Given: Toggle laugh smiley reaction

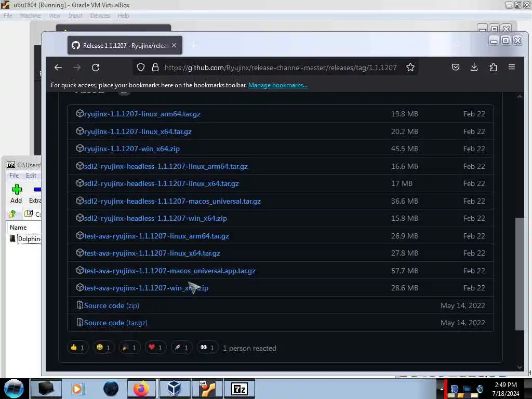Looking at the screenshot, I should (x=103, y=348).
